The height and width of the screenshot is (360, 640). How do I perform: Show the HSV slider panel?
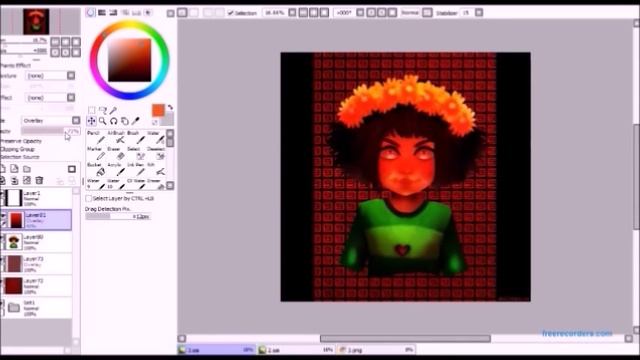pyautogui.click(x=113, y=13)
